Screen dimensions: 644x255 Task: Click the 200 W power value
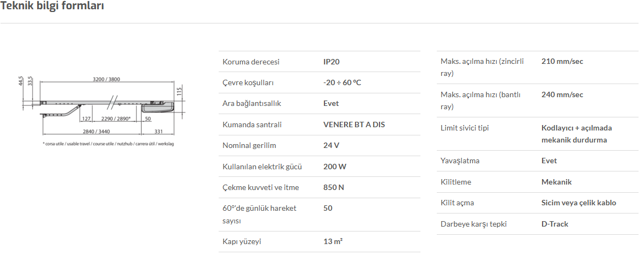pyautogui.click(x=335, y=167)
